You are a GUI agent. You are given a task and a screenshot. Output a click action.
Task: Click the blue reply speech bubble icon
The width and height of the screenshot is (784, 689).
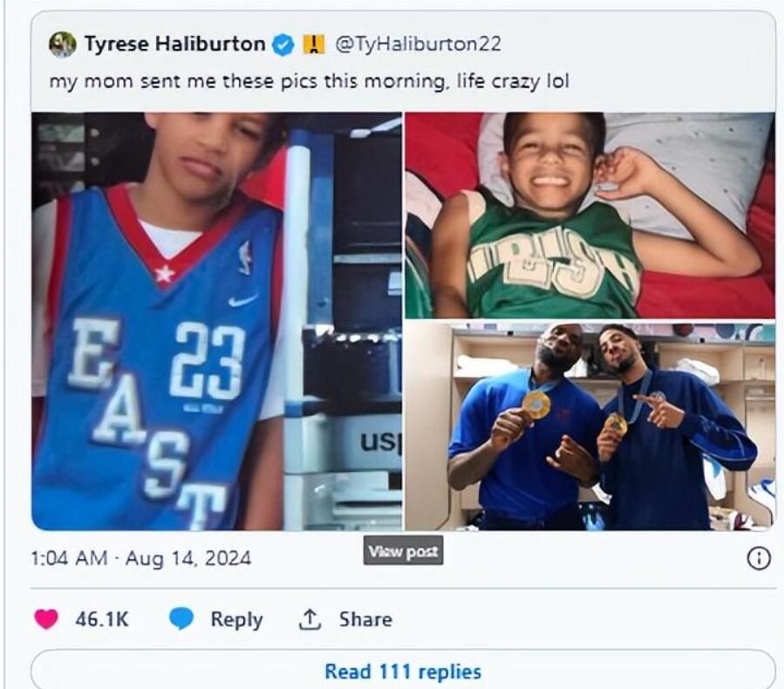point(181,619)
